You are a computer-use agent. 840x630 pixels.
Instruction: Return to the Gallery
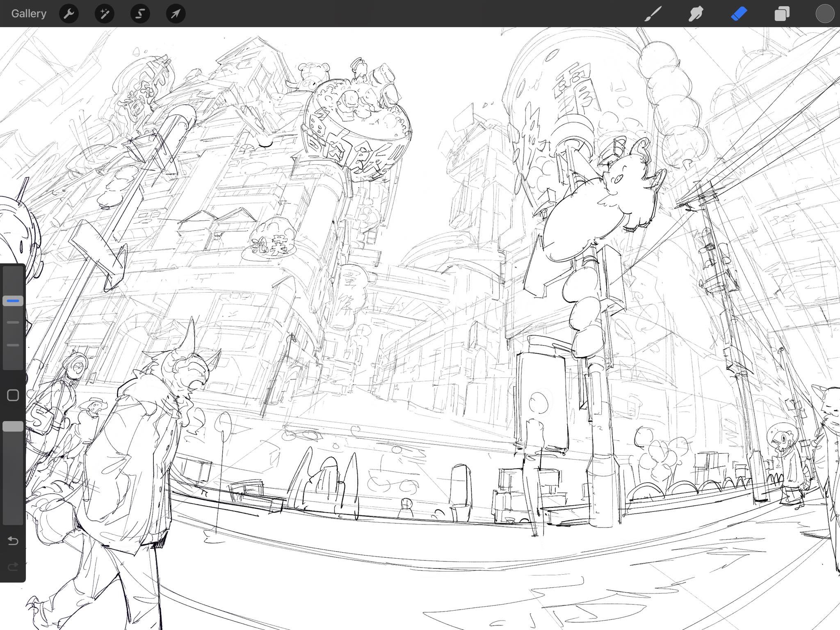click(x=29, y=14)
